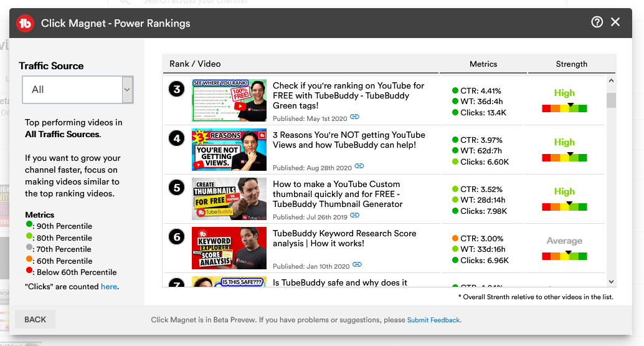Click 'Below 60th Percentile' legend entry
This screenshot has height=346, width=644.
click(x=71, y=272)
